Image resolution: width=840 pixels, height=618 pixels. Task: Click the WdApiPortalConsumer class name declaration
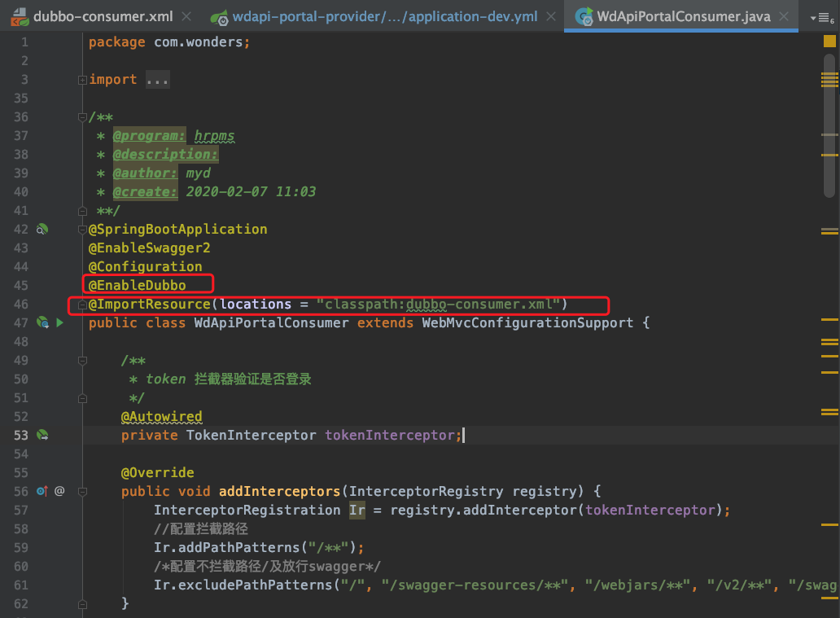(271, 322)
